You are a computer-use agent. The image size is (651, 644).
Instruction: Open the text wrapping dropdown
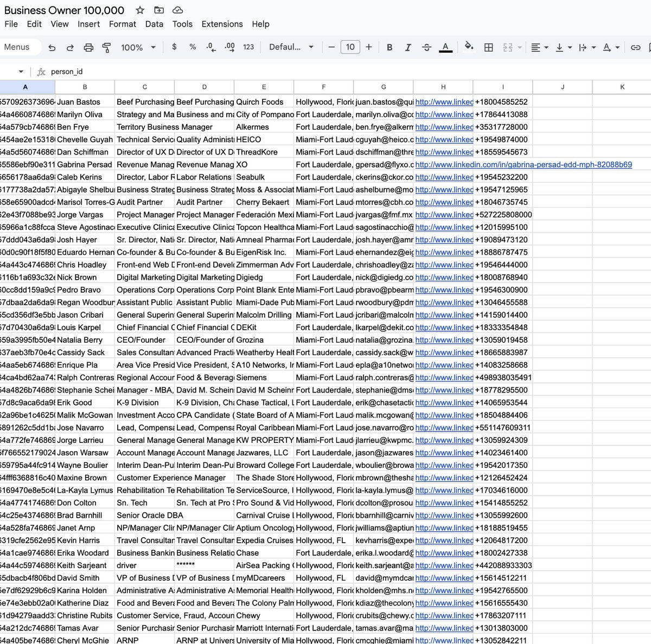587,48
